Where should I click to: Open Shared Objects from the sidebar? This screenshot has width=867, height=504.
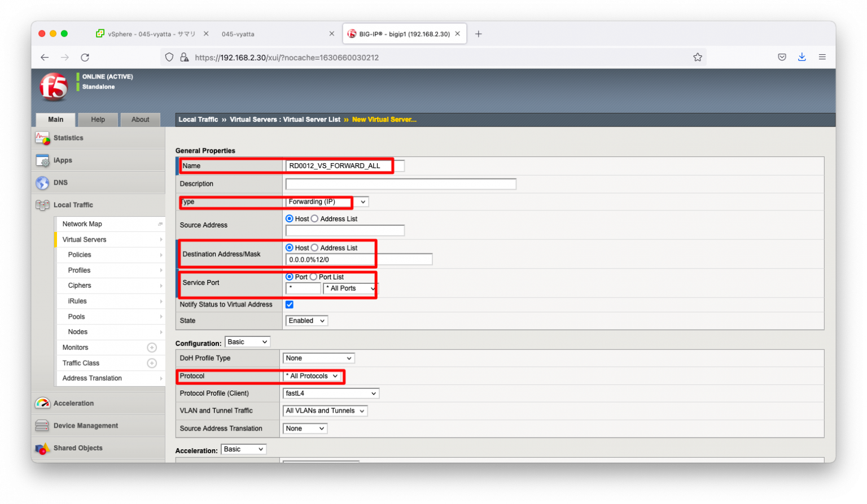point(42,448)
